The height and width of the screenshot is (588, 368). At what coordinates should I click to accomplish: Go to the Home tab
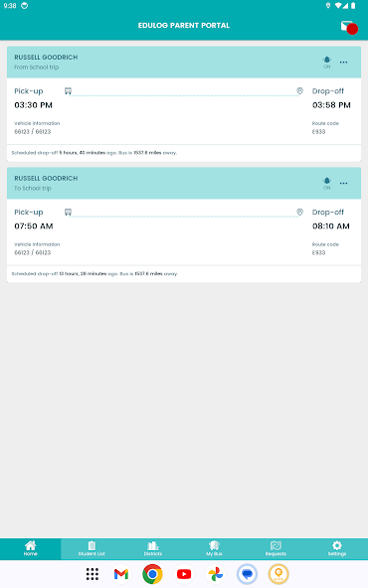[x=31, y=548]
